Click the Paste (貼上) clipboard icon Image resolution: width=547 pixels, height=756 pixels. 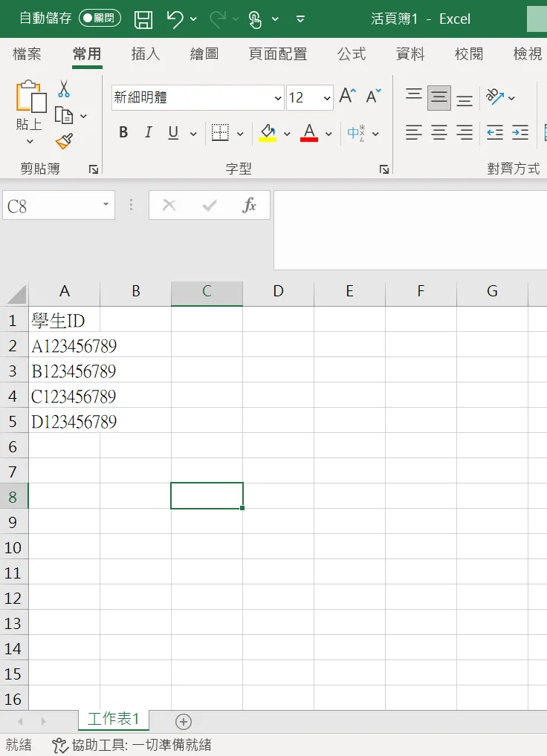click(31, 96)
